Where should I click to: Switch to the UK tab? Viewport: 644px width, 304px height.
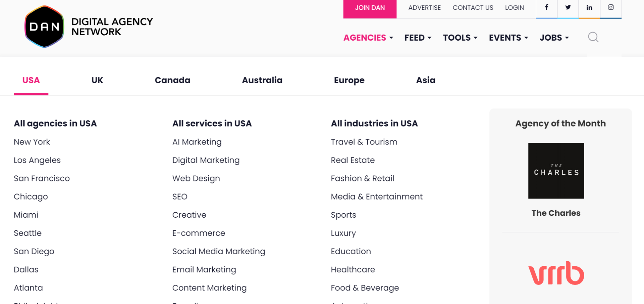97,80
